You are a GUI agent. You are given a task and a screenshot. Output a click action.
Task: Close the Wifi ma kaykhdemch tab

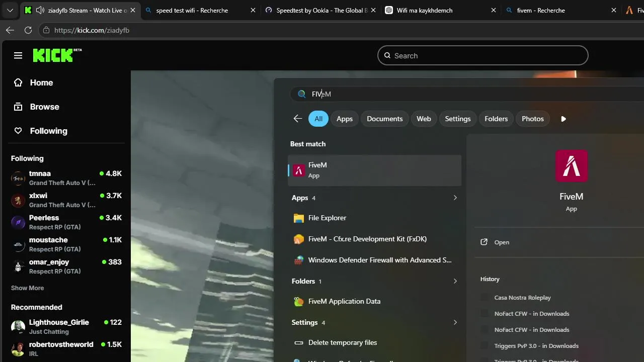pyautogui.click(x=494, y=10)
